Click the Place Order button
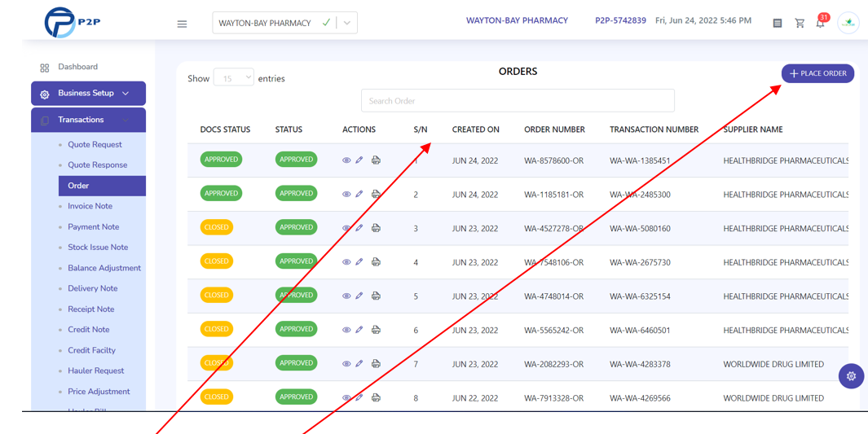Image resolution: width=868 pixels, height=434 pixels. (x=817, y=73)
